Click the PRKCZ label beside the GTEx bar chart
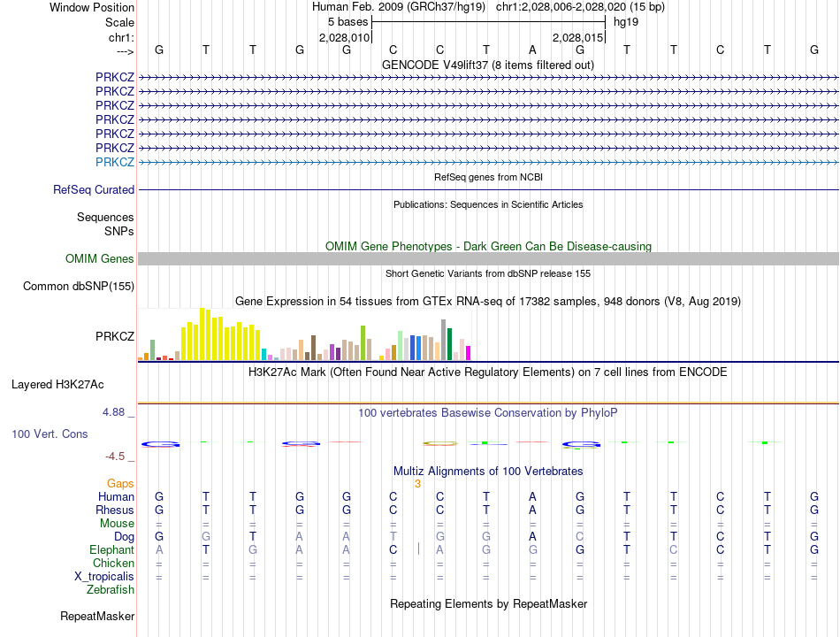 click(x=115, y=337)
